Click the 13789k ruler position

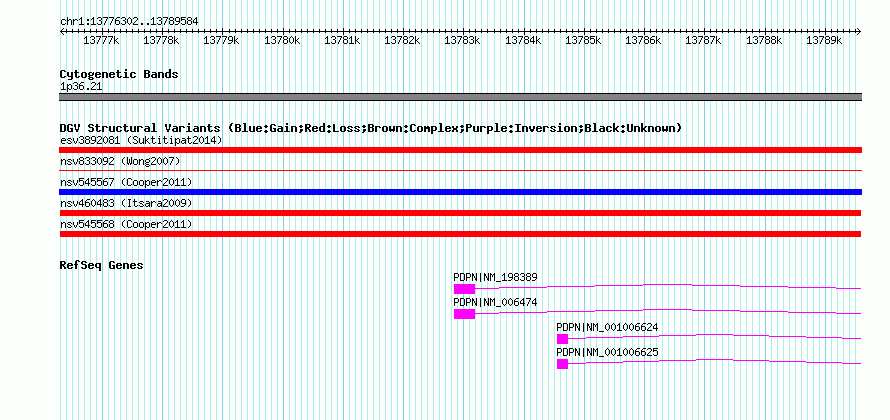(x=825, y=40)
